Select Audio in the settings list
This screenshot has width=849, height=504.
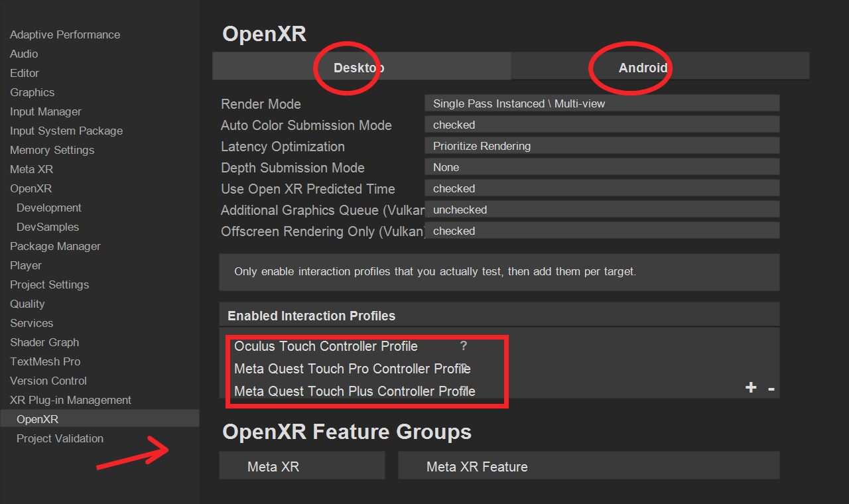coord(24,54)
